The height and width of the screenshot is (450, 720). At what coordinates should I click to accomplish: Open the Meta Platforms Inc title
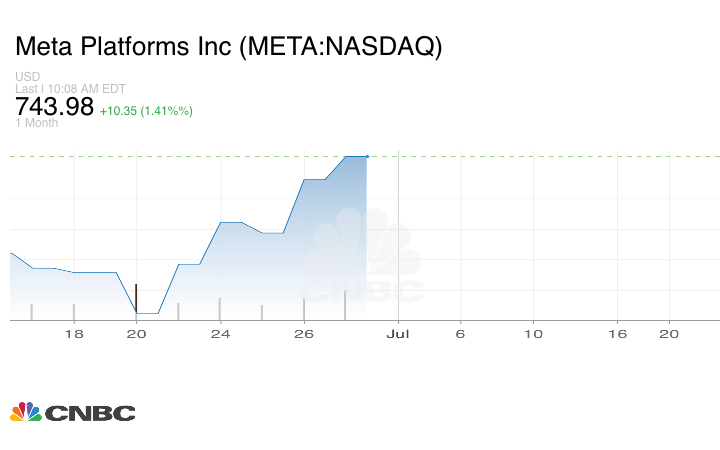tap(228, 47)
